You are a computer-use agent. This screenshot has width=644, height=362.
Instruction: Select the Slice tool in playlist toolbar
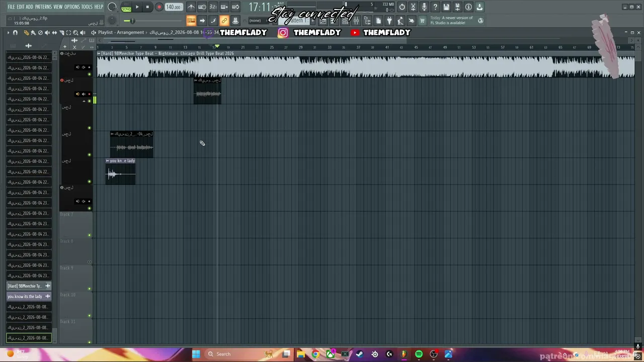pyautogui.click(x=61, y=33)
